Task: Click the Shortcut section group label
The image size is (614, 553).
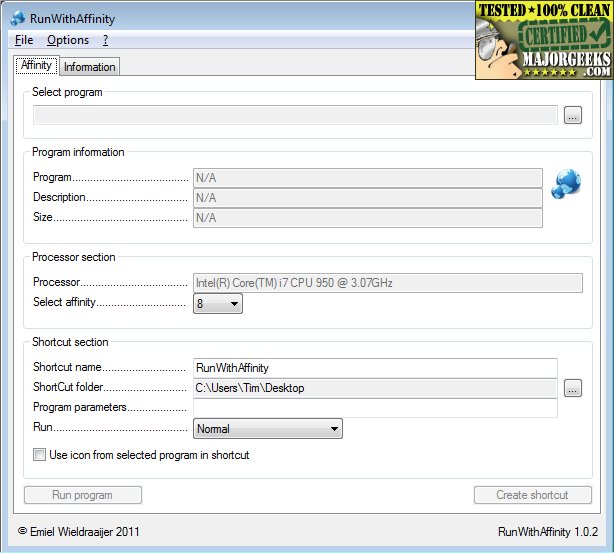Action: tap(70, 342)
